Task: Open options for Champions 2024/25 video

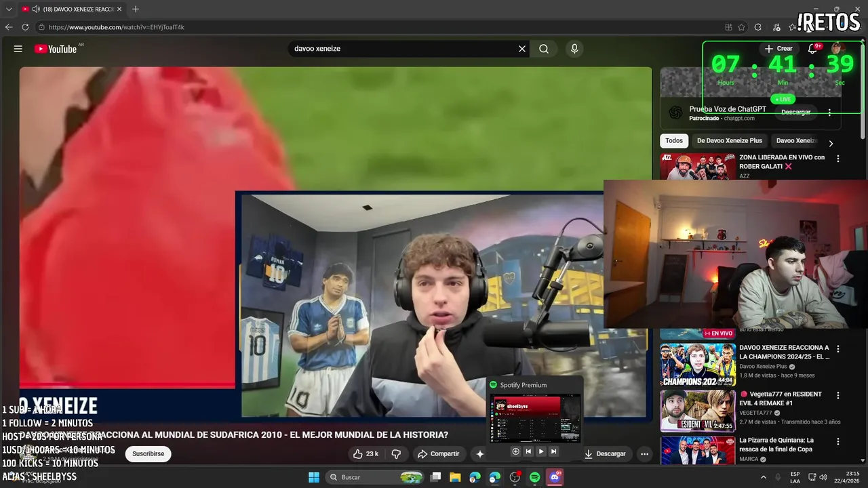Action: click(x=838, y=349)
